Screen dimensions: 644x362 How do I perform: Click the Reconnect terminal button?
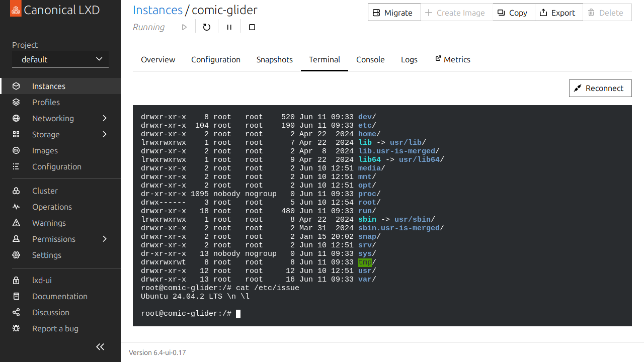600,88
